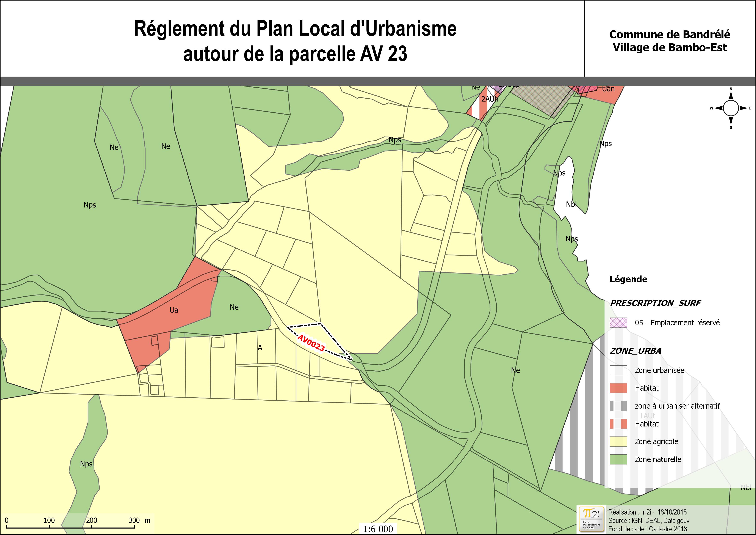Image resolution: width=756 pixels, height=535 pixels.
Task: Click the 'Zone urbanisée' legend text
Action: point(659,370)
